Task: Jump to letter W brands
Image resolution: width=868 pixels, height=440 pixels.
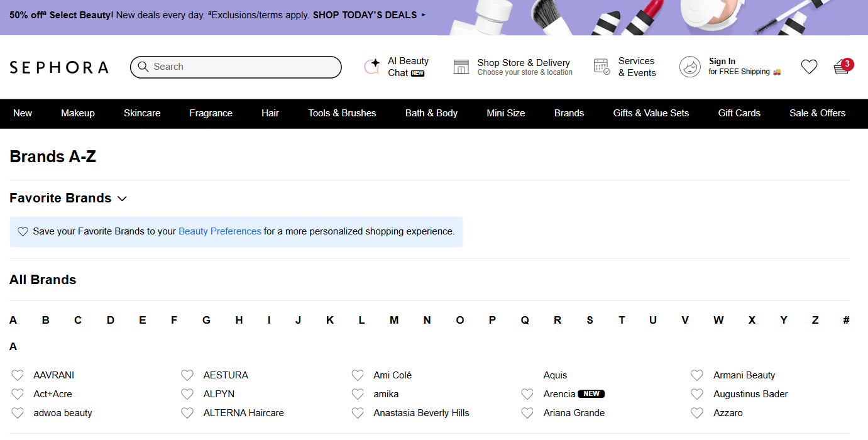Action: [x=718, y=320]
